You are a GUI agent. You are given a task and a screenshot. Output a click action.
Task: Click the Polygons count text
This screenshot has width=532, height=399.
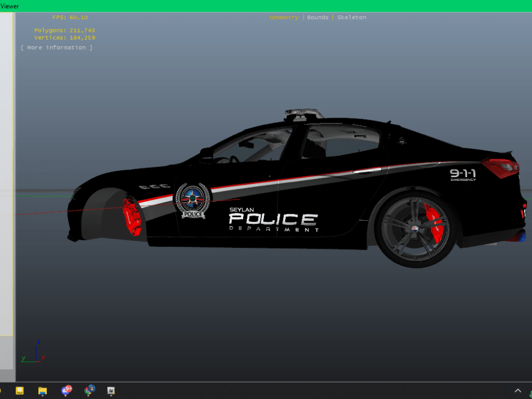pyautogui.click(x=64, y=30)
